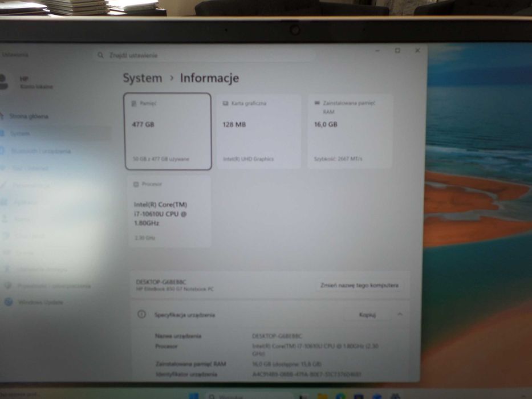Click the 'Informacje' page title
Viewport: 532px width, 399px height.
coord(209,78)
